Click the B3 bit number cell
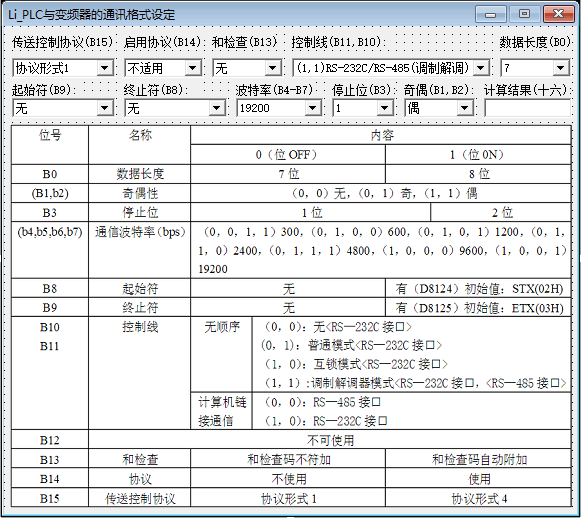 (x=50, y=213)
